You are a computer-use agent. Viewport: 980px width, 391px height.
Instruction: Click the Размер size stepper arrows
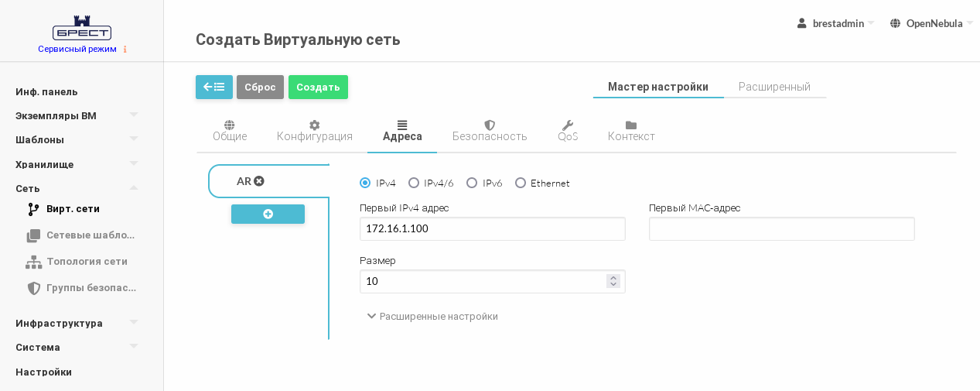tap(613, 281)
